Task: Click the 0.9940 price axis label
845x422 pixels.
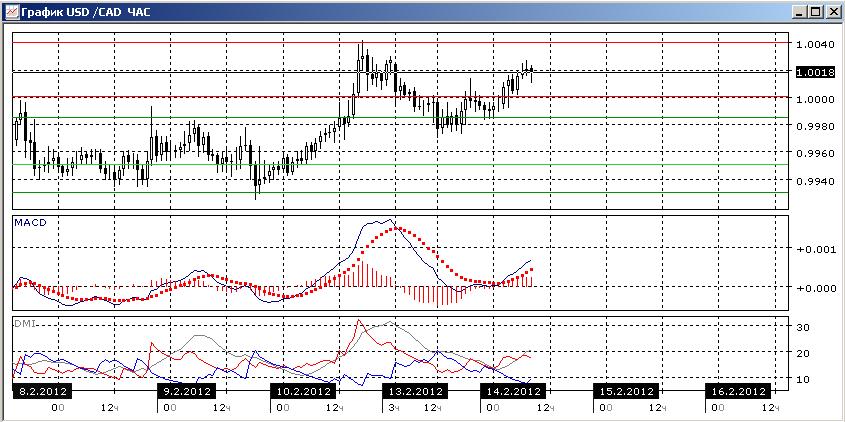Action: tap(814, 181)
